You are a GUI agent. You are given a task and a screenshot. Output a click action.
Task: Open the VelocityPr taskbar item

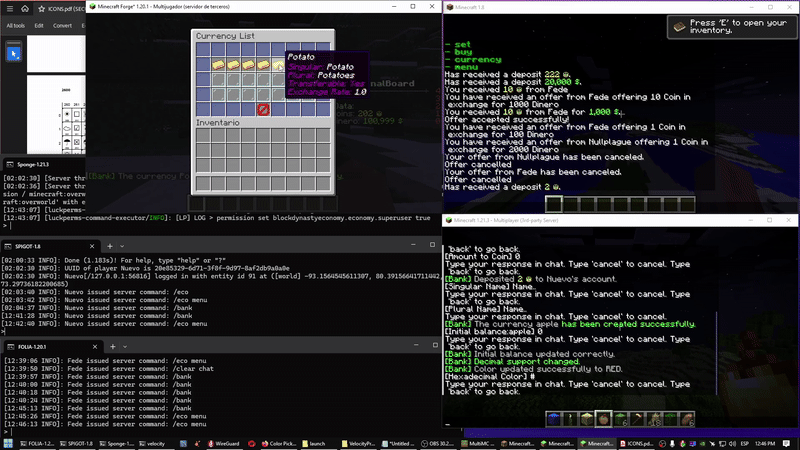point(358,443)
